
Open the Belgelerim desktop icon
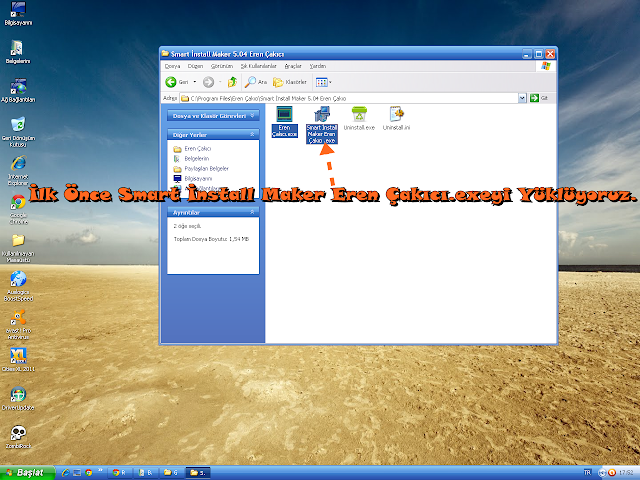(x=18, y=52)
